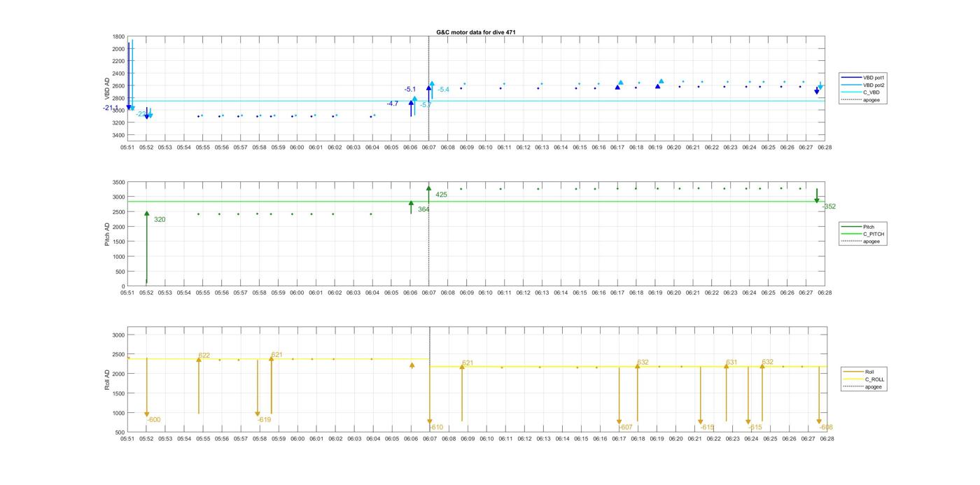Click the '425' pitch data label
This screenshot has height=485, width=980.
pos(441,195)
